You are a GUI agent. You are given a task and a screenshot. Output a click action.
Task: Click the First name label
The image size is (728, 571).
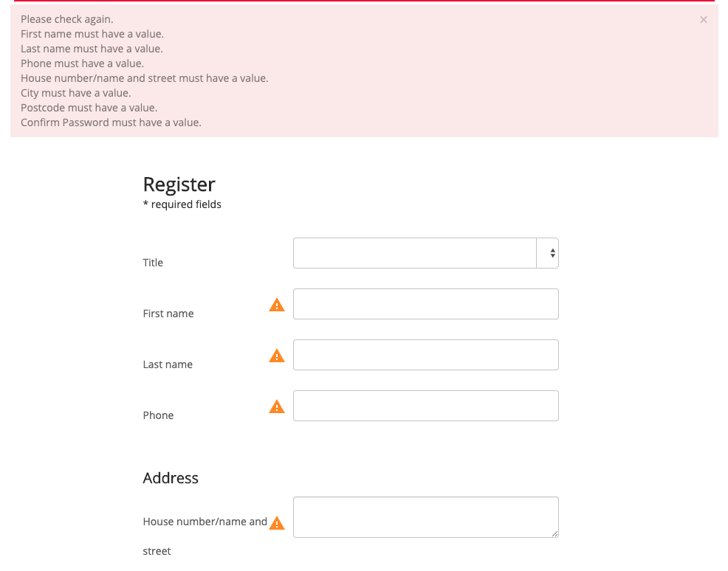point(168,314)
